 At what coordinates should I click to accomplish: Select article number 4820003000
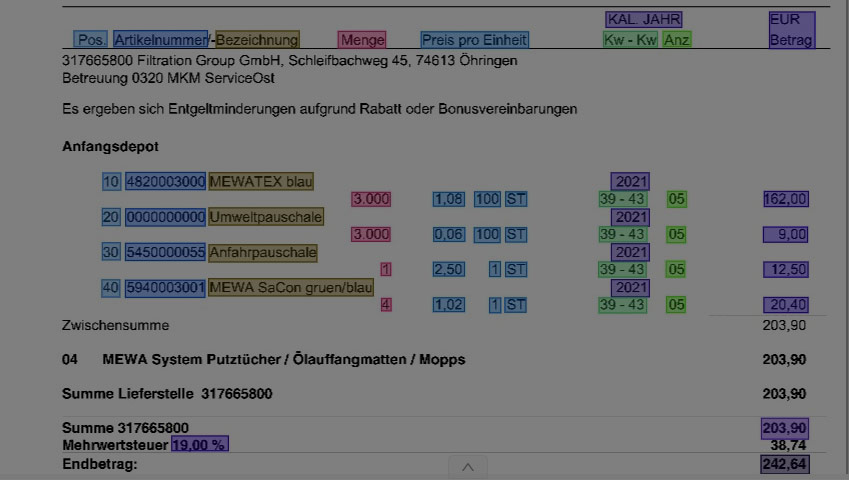pos(165,181)
